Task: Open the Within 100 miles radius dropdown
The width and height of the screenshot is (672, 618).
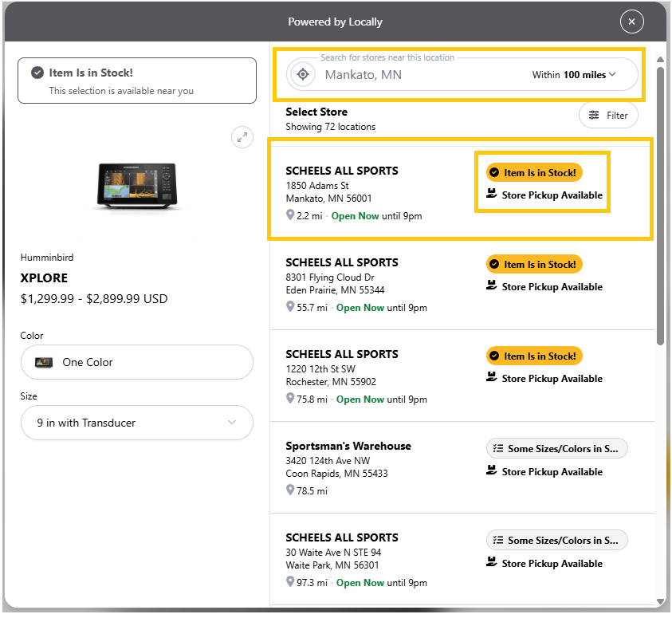Action: [x=574, y=75]
